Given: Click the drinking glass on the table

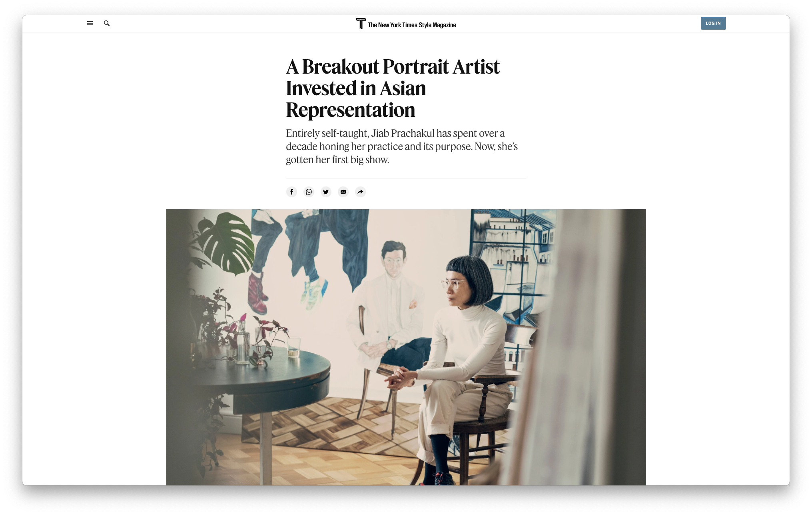Looking at the screenshot, I should [294, 347].
